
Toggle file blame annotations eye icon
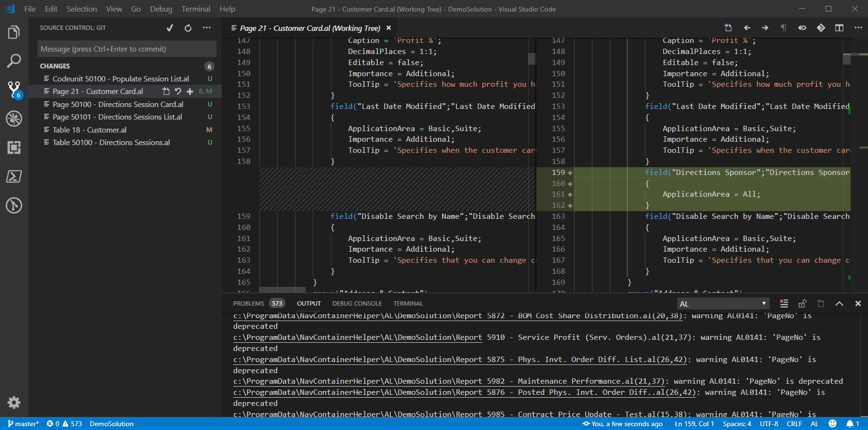point(802,28)
